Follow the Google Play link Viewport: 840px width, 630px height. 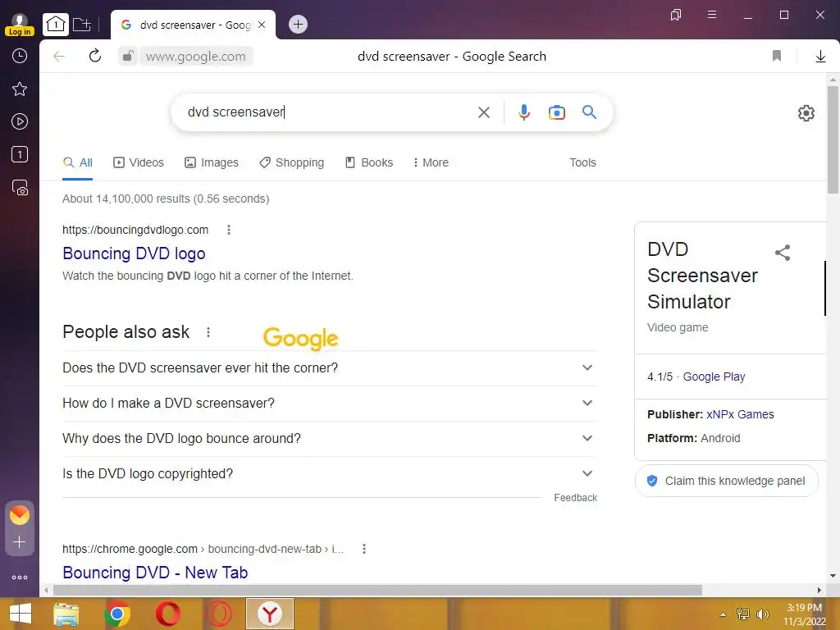[714, 377]
